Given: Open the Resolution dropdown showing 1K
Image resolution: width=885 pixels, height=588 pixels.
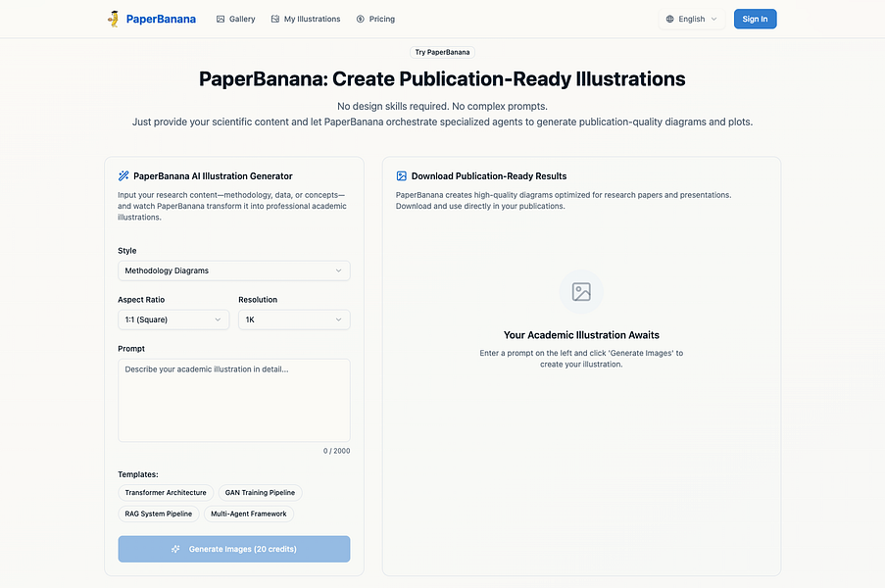Looking at the screenshot, I should [x=294, y=319].
